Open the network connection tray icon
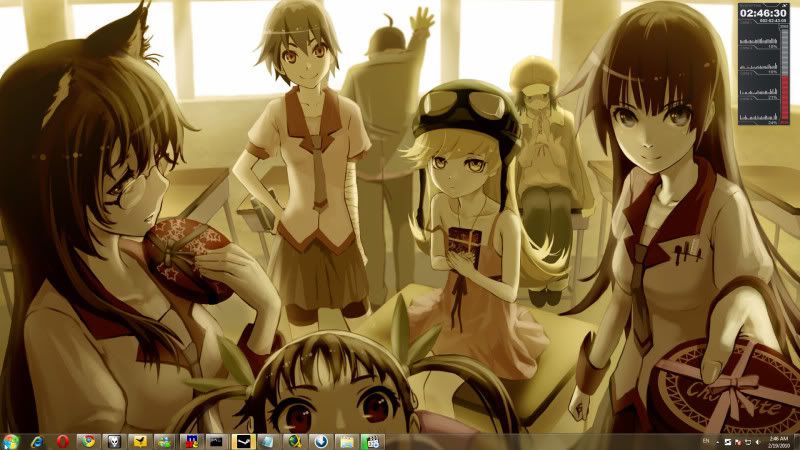The height and width of the screenshot is (450, 800). pos(748,442)
